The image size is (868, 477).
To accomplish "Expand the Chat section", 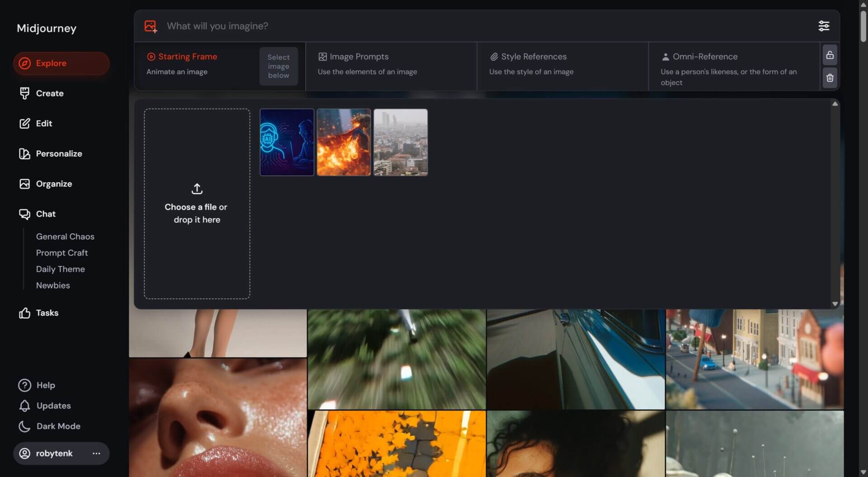I will [x=46, y=214].
